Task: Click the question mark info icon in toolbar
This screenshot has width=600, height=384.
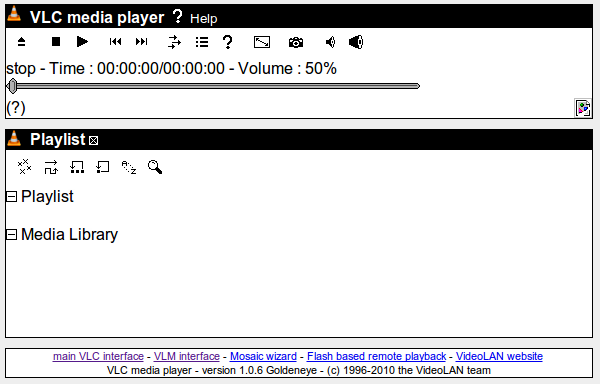Action: (x=228, y=42)
